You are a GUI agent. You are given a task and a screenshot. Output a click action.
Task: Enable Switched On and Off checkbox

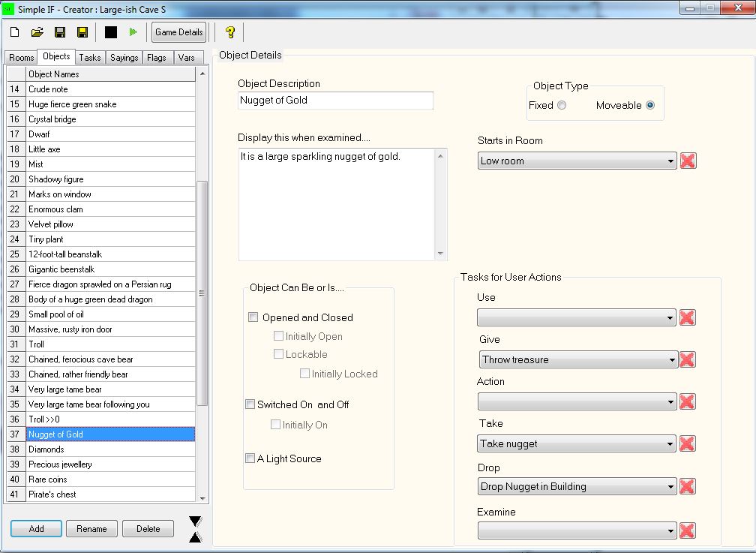pyautogui.click(x=250, y=404)
